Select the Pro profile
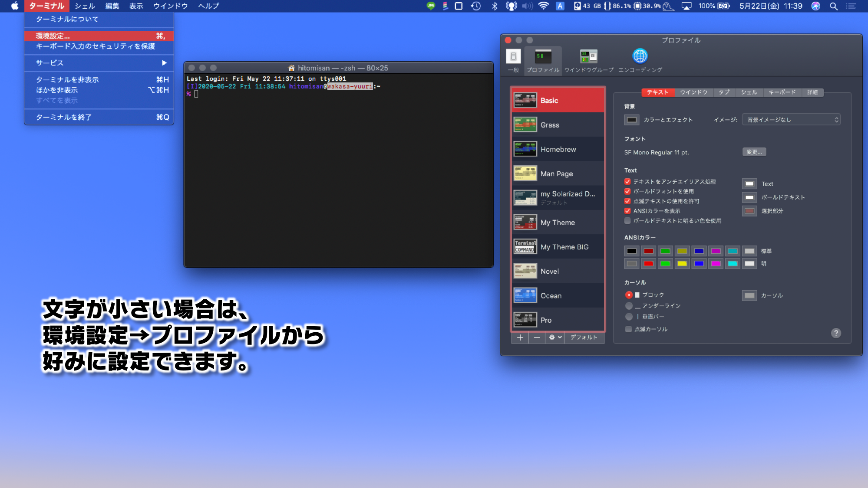 coord(558,320)
